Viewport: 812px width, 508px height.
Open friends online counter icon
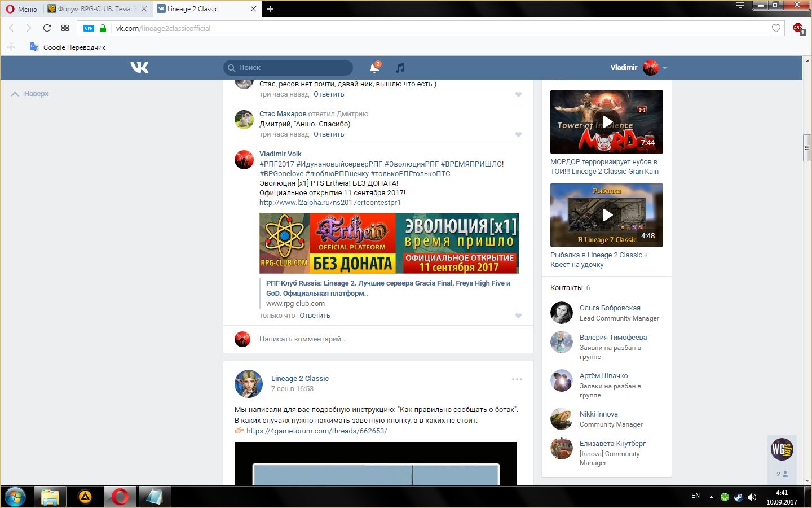click(x=782, y=474)
